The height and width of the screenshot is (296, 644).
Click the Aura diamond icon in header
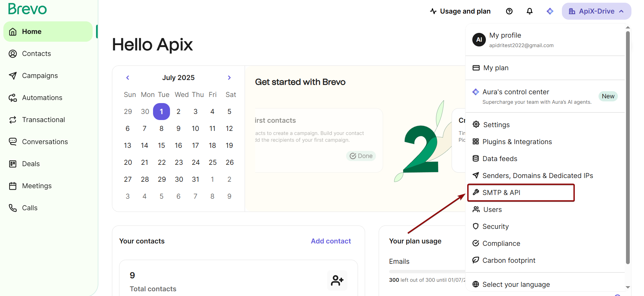pos(550,11)
